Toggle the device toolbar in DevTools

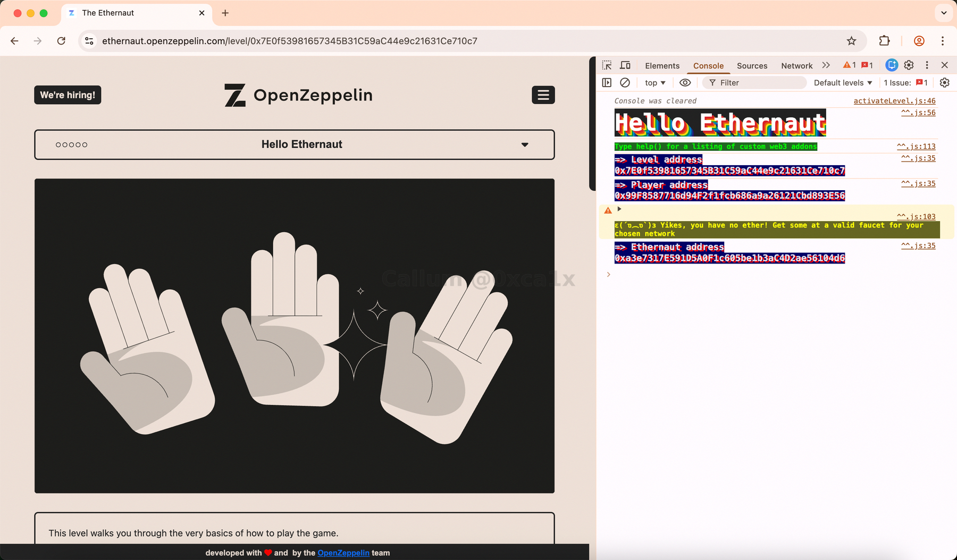pos(625,65)
